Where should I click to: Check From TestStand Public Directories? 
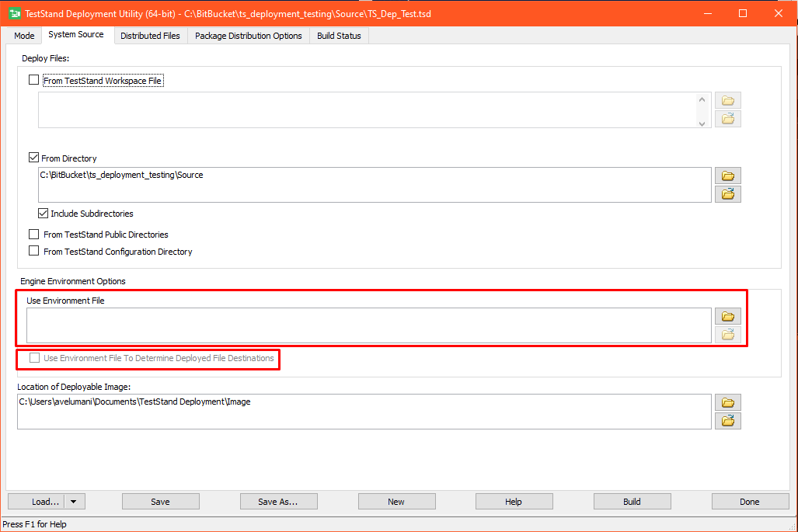point(33,235)
